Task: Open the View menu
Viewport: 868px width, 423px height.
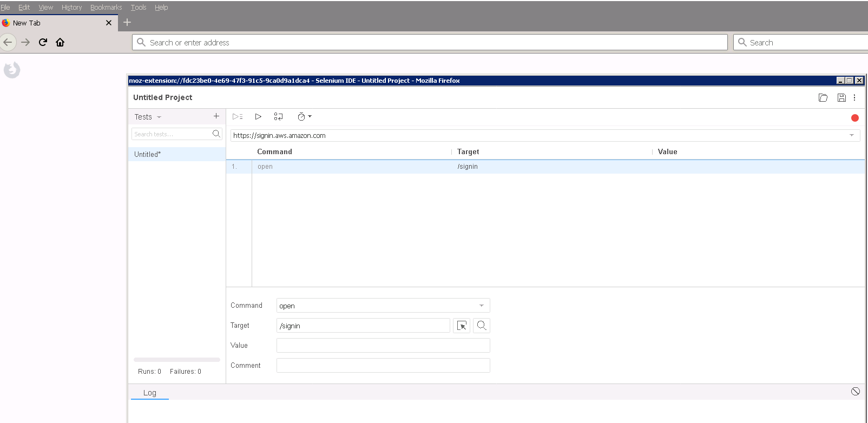Action: (46, 8)
